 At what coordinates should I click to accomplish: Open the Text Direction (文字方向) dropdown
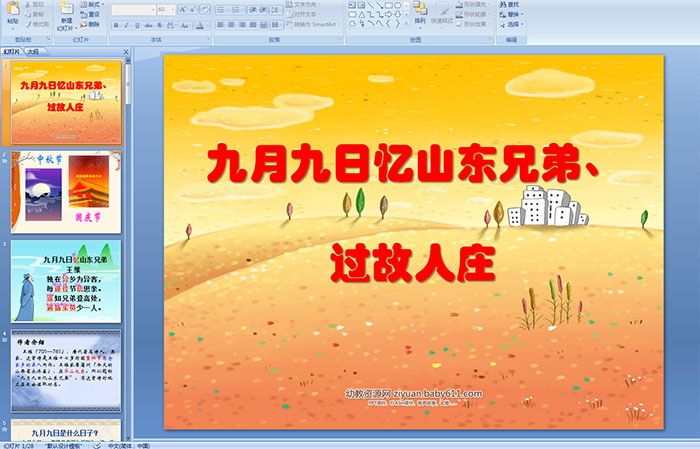(304, 4)
